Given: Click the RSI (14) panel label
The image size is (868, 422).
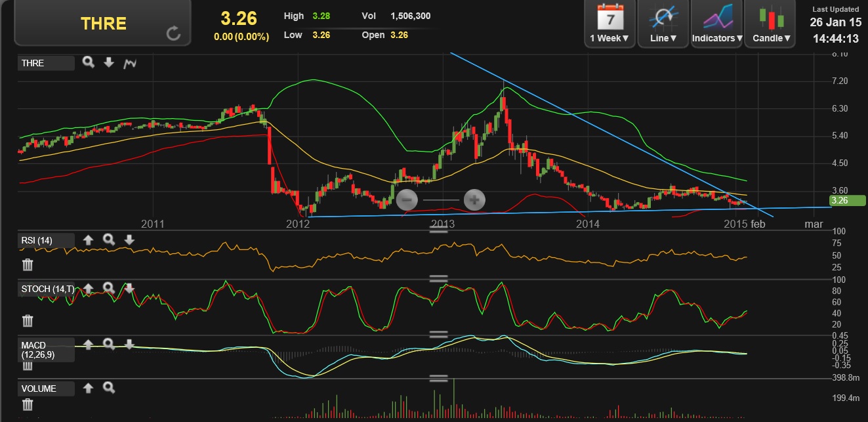Looking at the screenshot, I should click(46, 240).
